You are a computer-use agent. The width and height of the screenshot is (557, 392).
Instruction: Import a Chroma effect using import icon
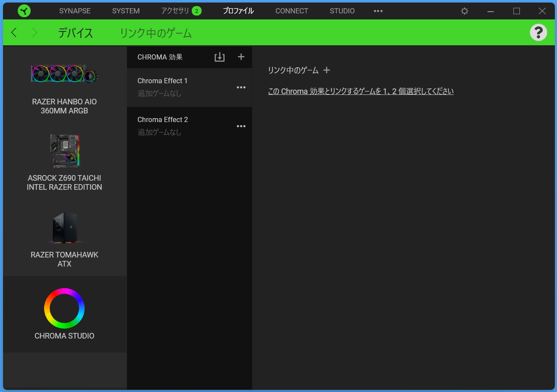(220, 57)
